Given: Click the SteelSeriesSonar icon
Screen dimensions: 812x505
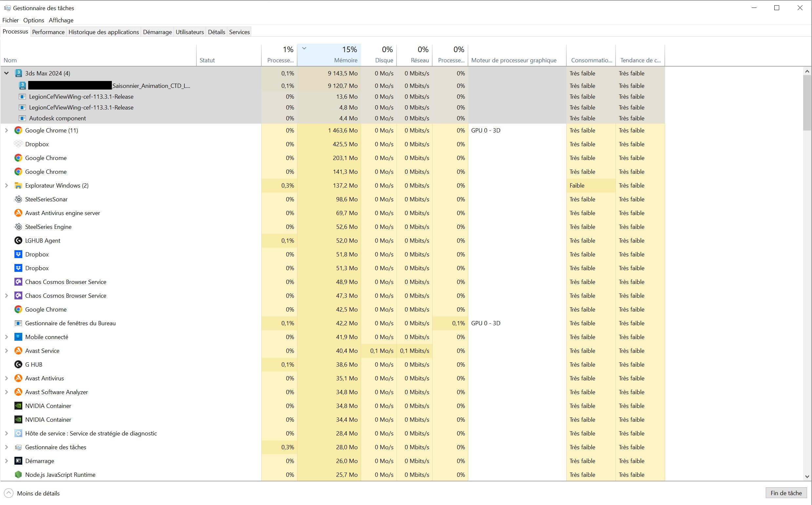Looking at the screenshot, I should [x=18, y=199].
